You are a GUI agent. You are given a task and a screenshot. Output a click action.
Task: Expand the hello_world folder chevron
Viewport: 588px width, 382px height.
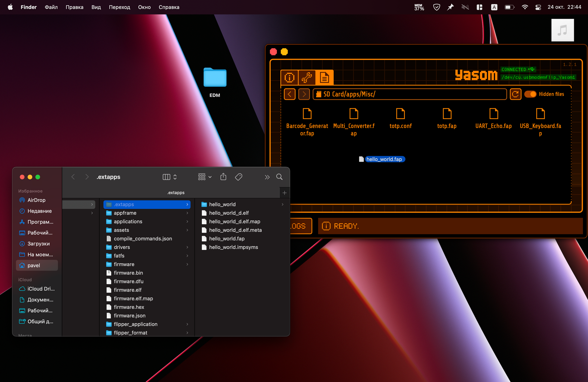[x=283, y=204]
